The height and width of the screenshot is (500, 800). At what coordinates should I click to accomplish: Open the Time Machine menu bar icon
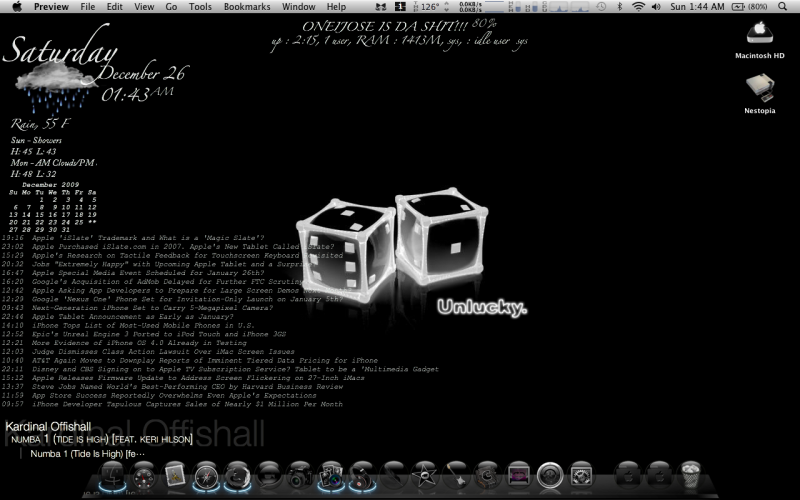(602, 7)
